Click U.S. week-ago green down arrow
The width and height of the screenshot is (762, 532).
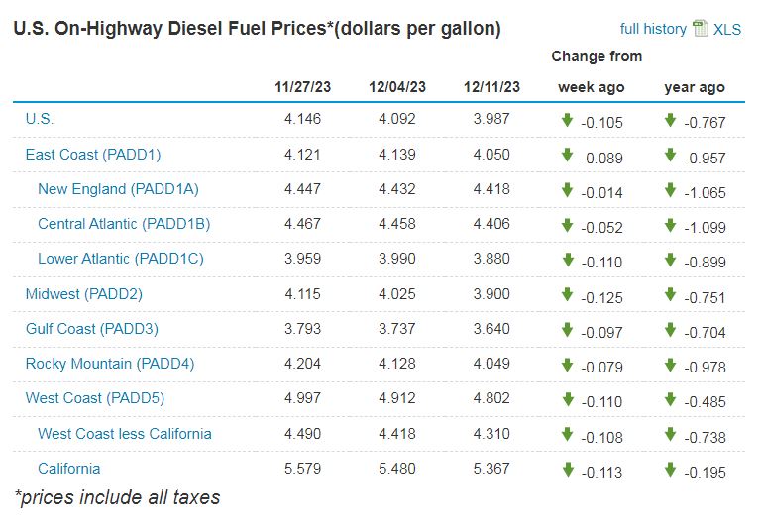tap(567, 120)
